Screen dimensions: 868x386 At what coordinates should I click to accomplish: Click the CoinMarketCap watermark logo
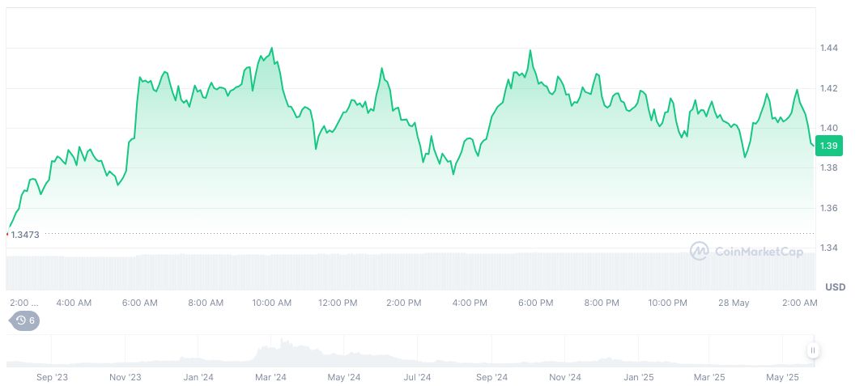747,252
